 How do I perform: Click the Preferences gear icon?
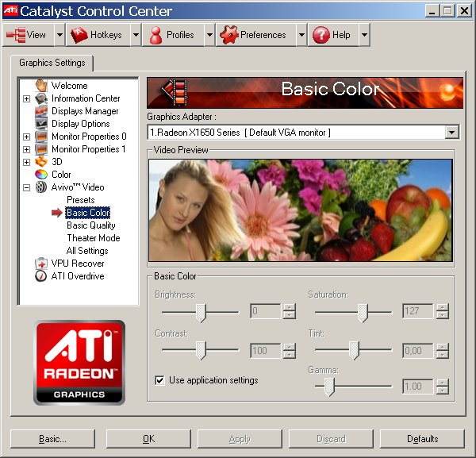point(228,35)
